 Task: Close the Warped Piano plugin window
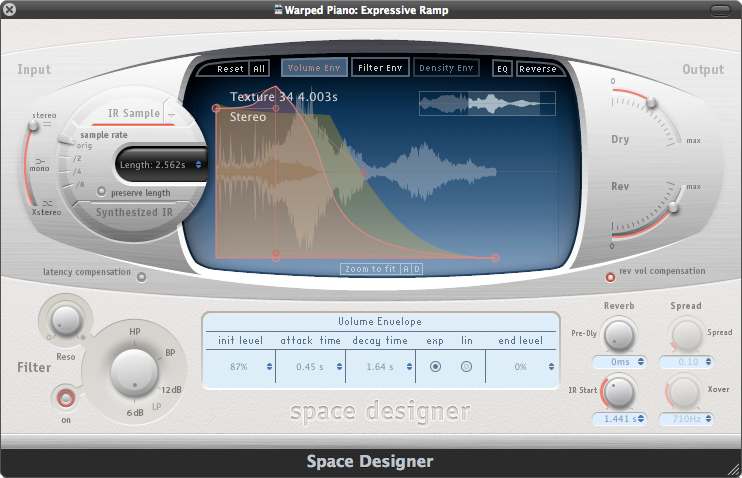point(9,9)
